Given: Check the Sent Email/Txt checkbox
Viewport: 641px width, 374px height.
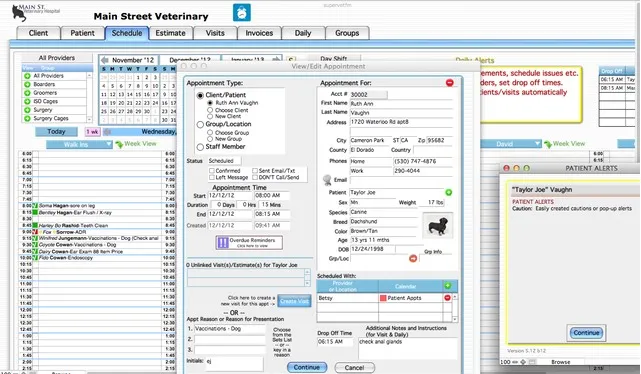Looking at the screenshot, I should tap(255, 171).
